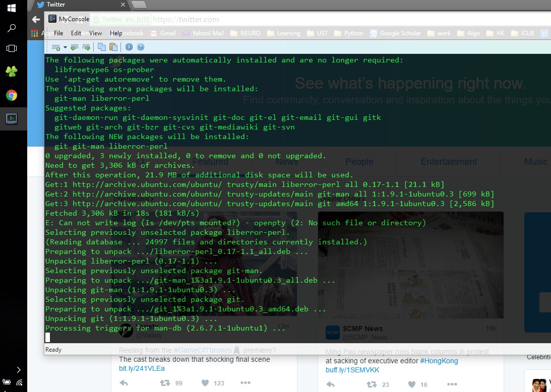Click the New Tab icon in MyConsole toolbar
The height and width of the screenshot is (392, 551).
tap(56, 47)
